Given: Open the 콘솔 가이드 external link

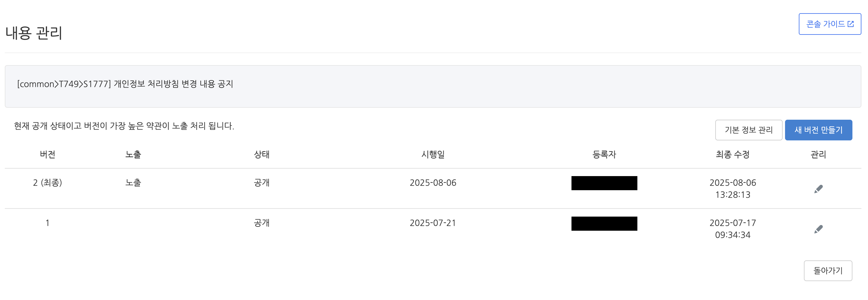Looking at the screenshot, I should pyautogui.click(x=830, y=24).
